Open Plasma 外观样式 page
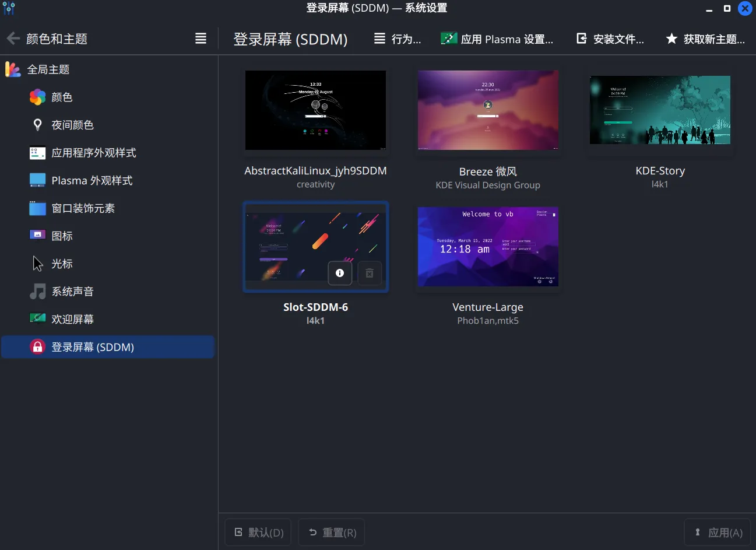Viewport: 756px width, 550px height. coord(92,181)
